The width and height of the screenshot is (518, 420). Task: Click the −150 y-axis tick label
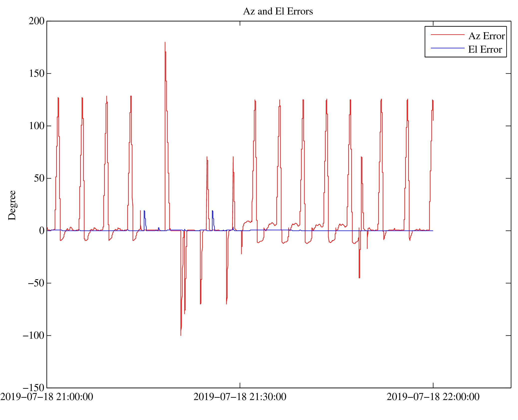tap(33, 388)
